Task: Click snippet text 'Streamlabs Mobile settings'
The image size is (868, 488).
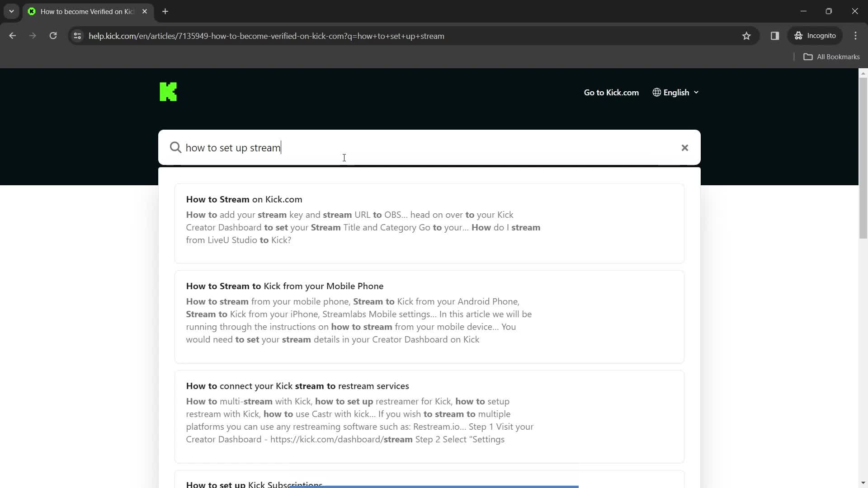Action: pos(376,314)
